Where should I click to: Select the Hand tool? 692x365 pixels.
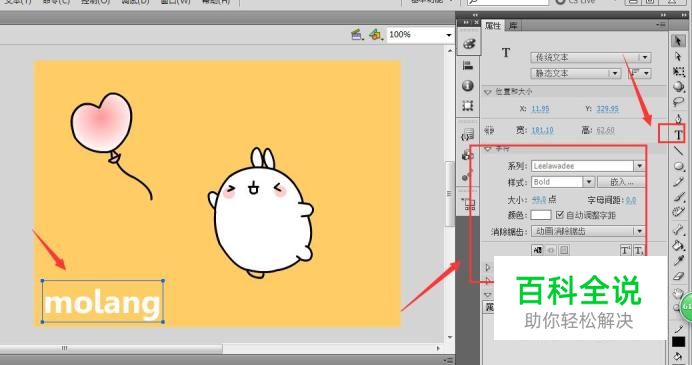pos(677,293)
